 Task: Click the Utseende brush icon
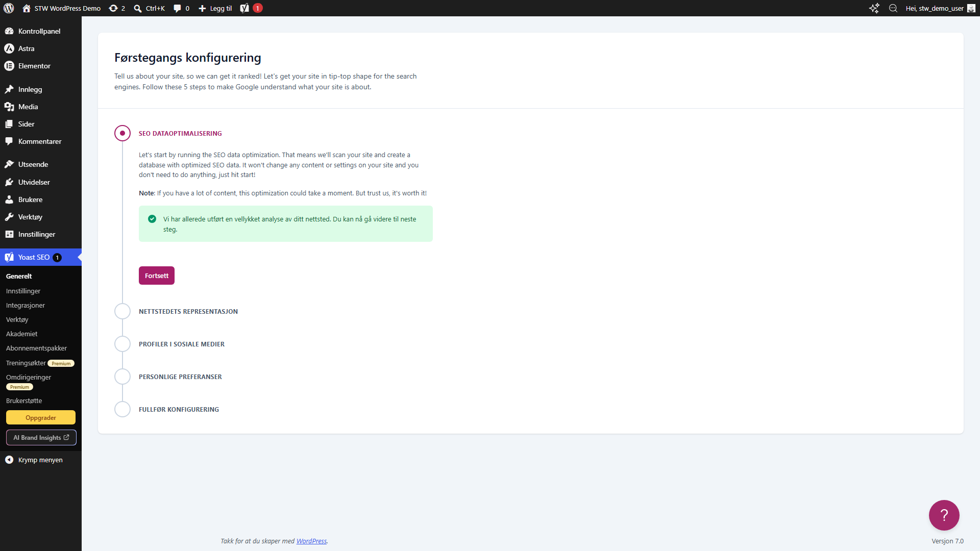tap(9, 164)
